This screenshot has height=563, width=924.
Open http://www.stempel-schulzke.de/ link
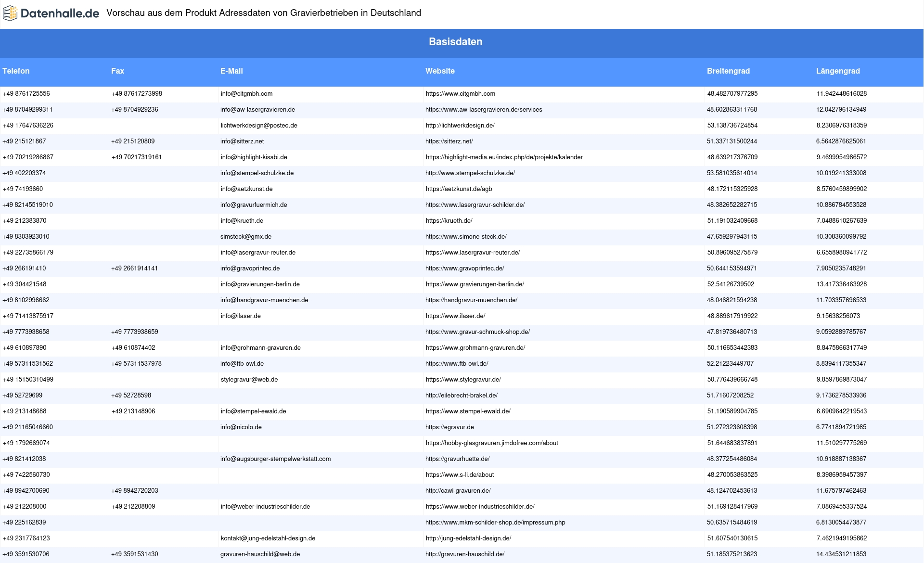tap(470, 173)
